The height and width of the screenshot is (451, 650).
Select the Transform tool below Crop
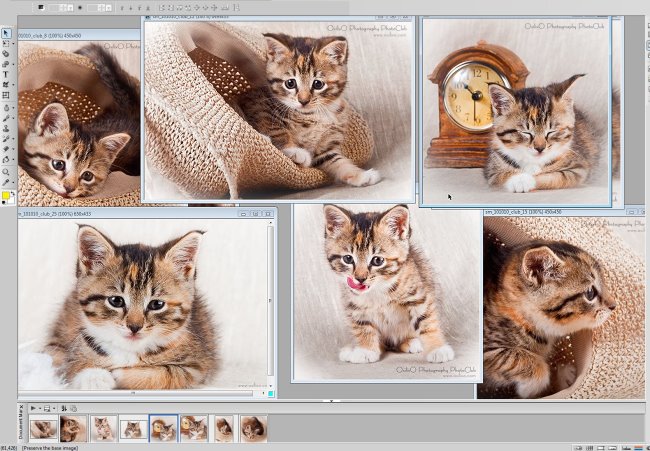point(6,108)
